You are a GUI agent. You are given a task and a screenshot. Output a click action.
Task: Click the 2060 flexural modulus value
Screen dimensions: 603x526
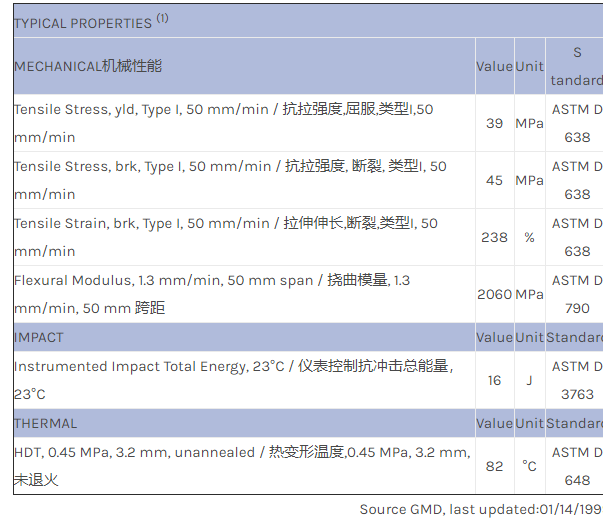494,294
